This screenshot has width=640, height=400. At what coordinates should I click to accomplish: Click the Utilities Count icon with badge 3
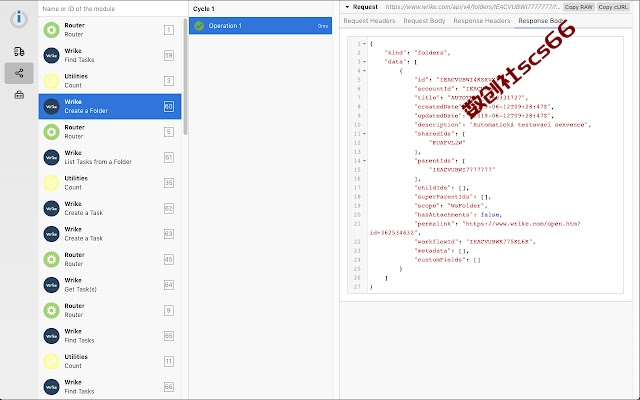pyautogui.click(x=51, y=81)
